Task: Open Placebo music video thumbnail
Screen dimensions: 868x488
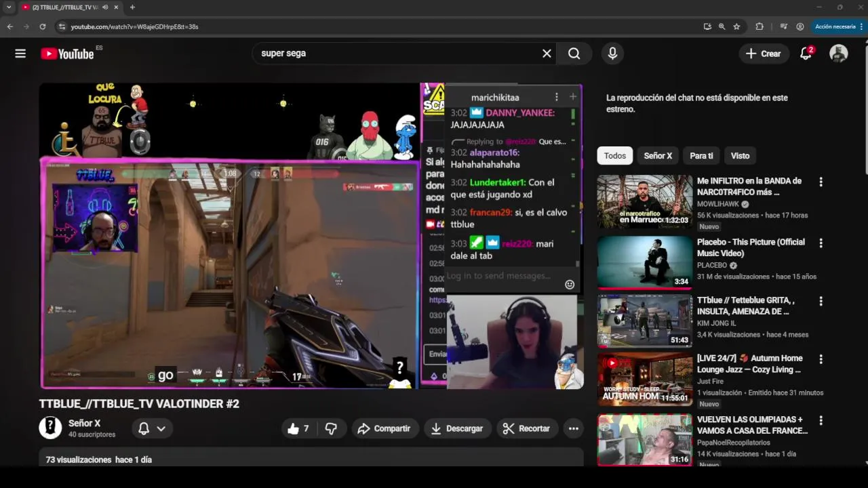Action: [645, 262]
